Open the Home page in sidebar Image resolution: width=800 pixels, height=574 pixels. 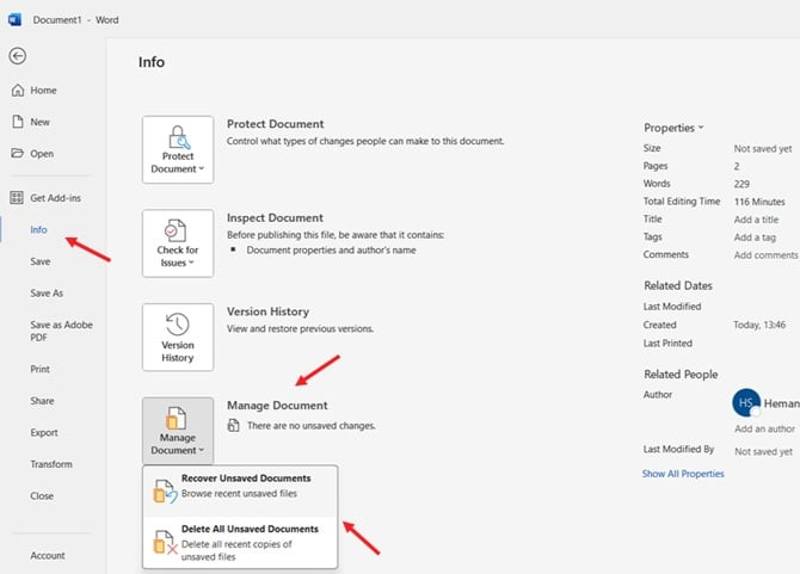[x=43, y=90]
